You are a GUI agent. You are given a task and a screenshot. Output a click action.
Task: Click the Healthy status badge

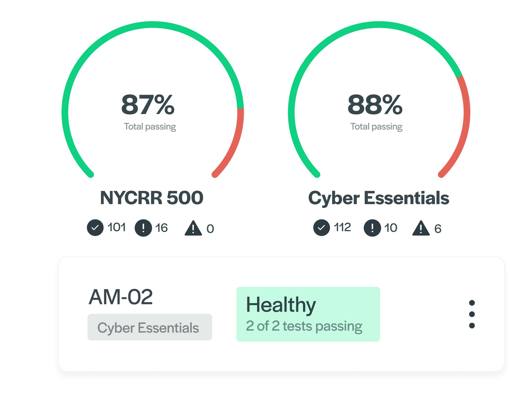coord(308,314)
